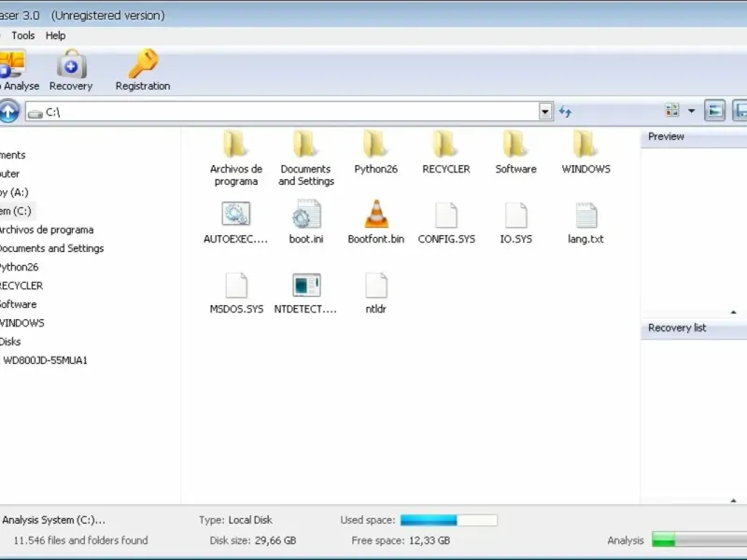Click the Registration key icon
Image resolution: width=747 pixels, height=560 pixels.
coord(143,63)
